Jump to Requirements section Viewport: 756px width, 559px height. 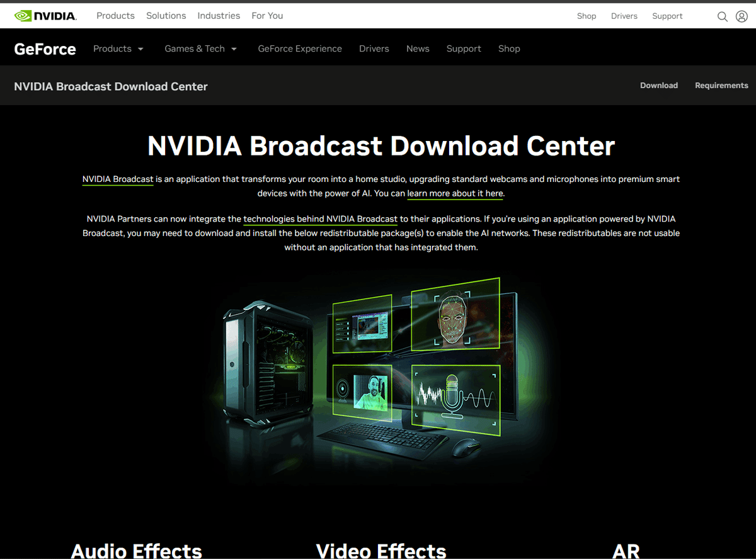[721, 86]
